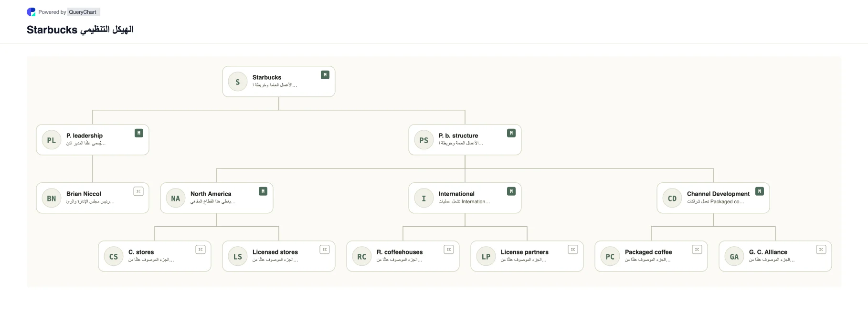Click the NA avatar for North America
This screenshot has height=314, width=868.
(x=176, y=199)
